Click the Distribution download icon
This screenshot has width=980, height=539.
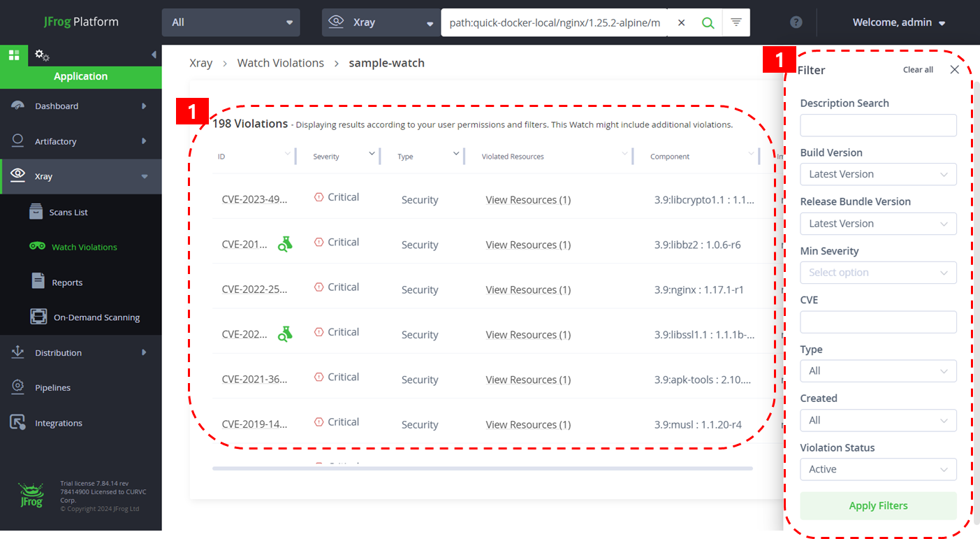[18, 352]
